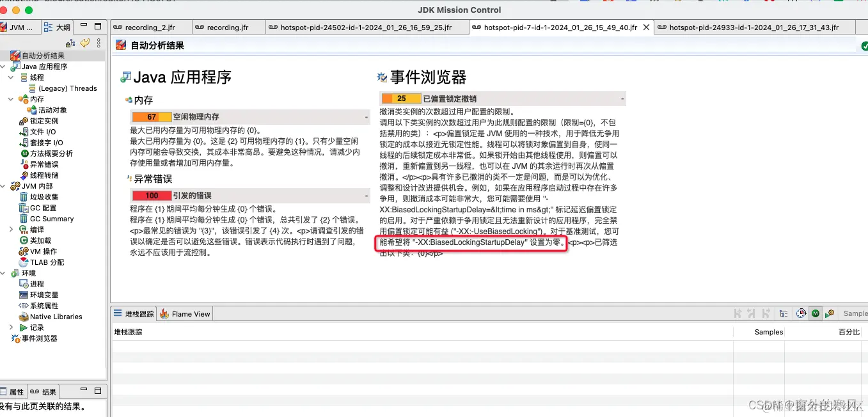Click the tree view icon in stack trace toolbar
The width and height of the screenshot is (868, 417).
click(x=784, y=313)
